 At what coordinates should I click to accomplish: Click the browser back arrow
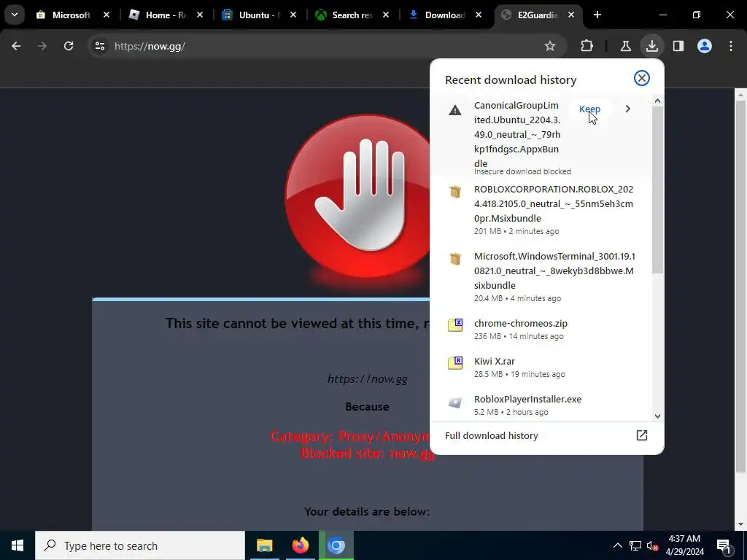tap(16, 46)
